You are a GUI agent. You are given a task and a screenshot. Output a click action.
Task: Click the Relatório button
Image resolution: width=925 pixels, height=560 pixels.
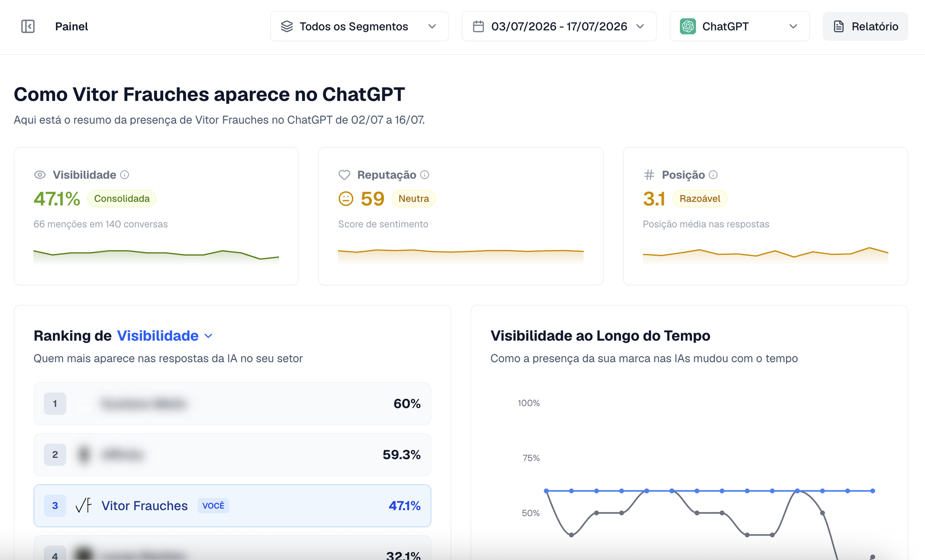point(865,26)
